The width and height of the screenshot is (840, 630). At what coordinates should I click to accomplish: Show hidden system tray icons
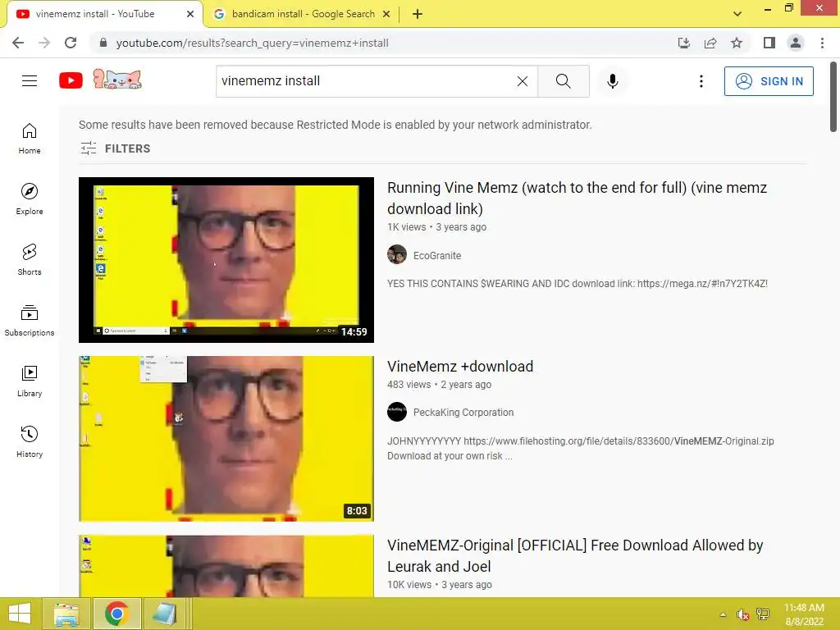point(723,614)
